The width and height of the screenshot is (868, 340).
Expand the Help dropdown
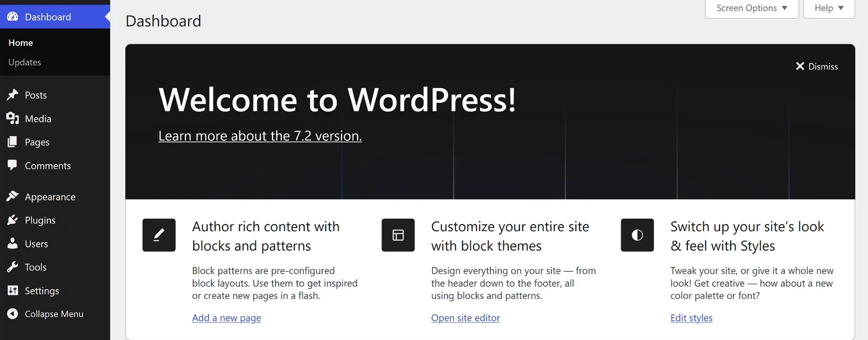(x=829, y=8)
